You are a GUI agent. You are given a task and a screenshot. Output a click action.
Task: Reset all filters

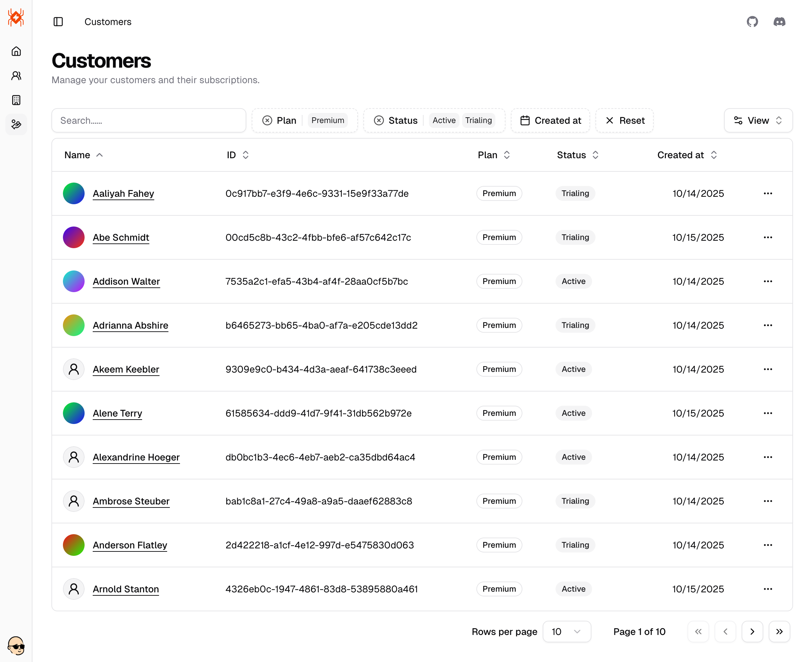[x=624, y=120]
